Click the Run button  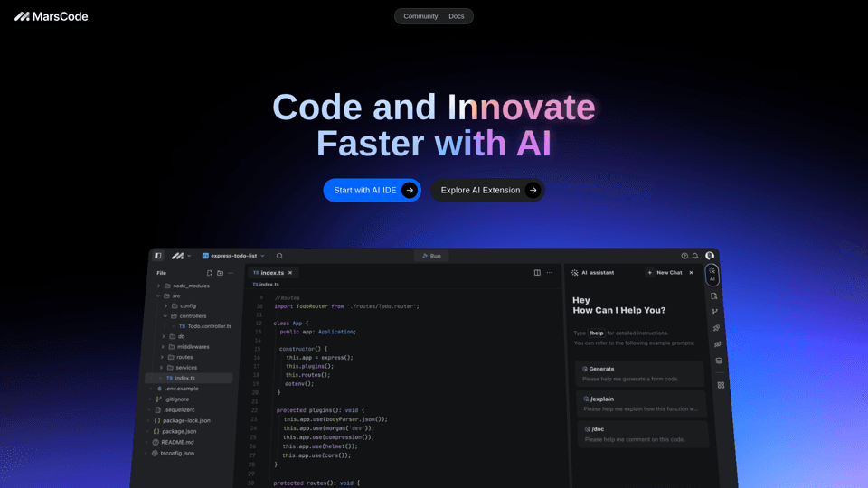pyautogui.click(x=431, y=256)
